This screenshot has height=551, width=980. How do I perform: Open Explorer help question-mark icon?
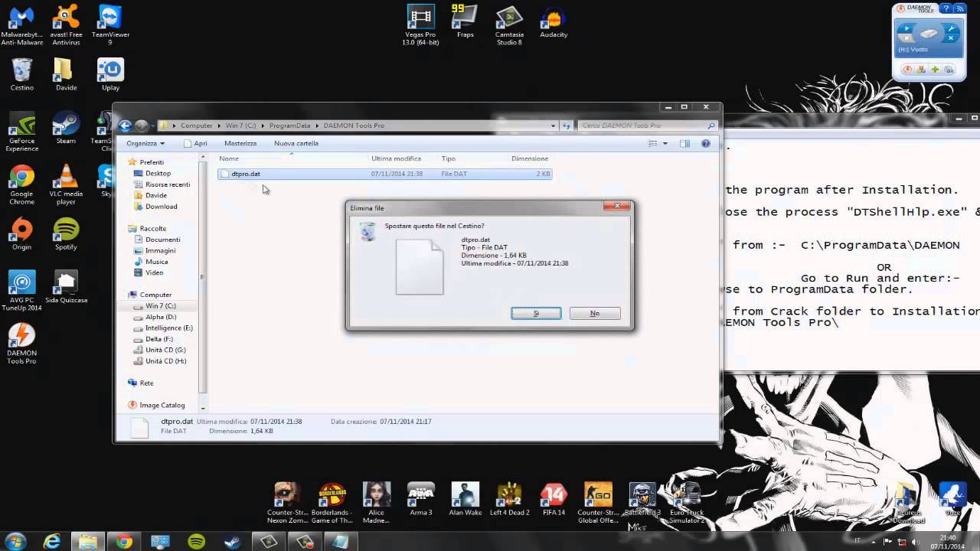coord(706,143)
